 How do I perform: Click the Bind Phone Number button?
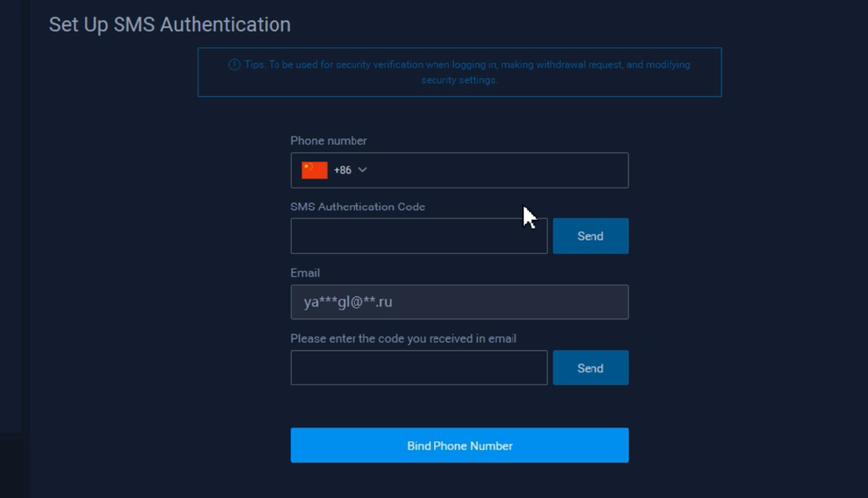coord(459,446)
